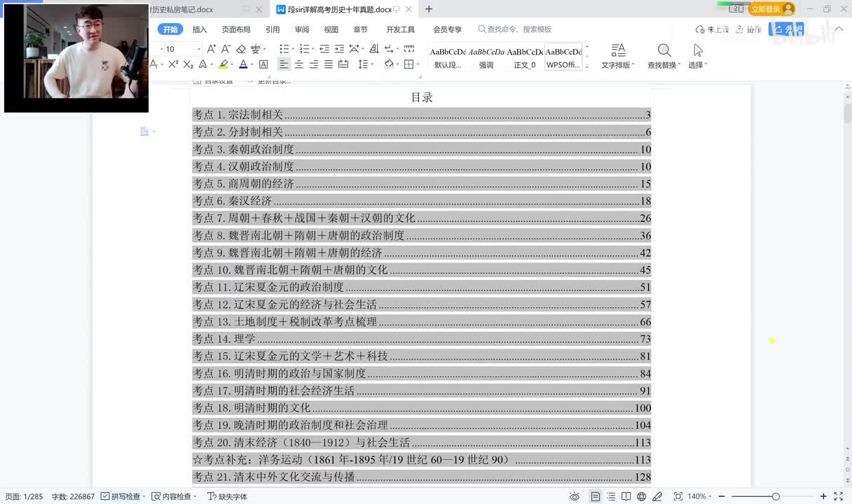This screenshot has width=852, height=504.
Task: Decrease font size with the A- icon
Action: [x=226, y=49]
